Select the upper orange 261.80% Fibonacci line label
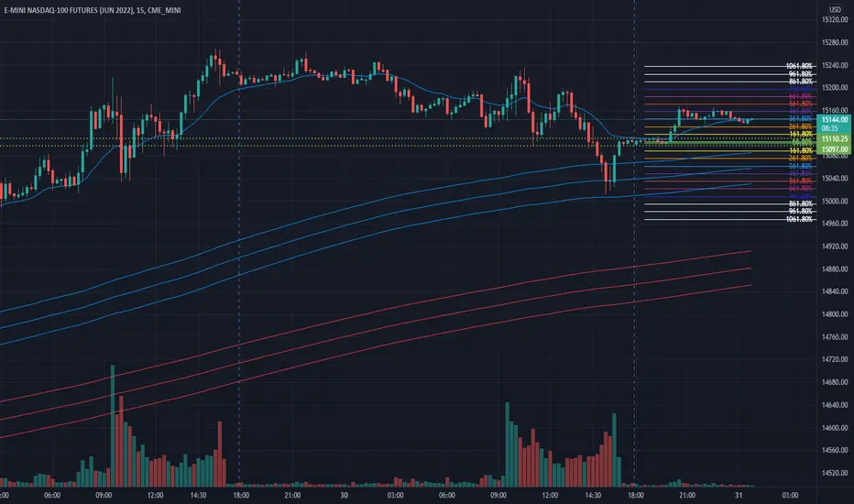 click(801, 126)
